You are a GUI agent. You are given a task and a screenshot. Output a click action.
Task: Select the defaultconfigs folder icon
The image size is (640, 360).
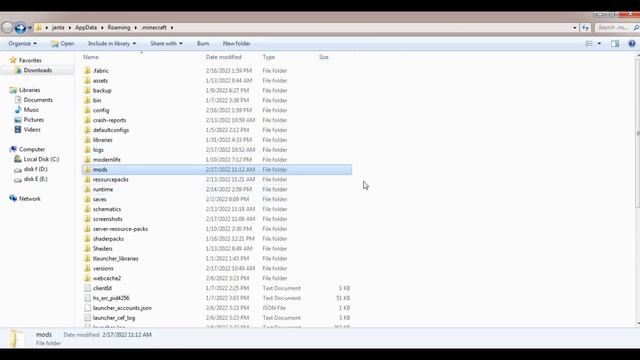87,130
